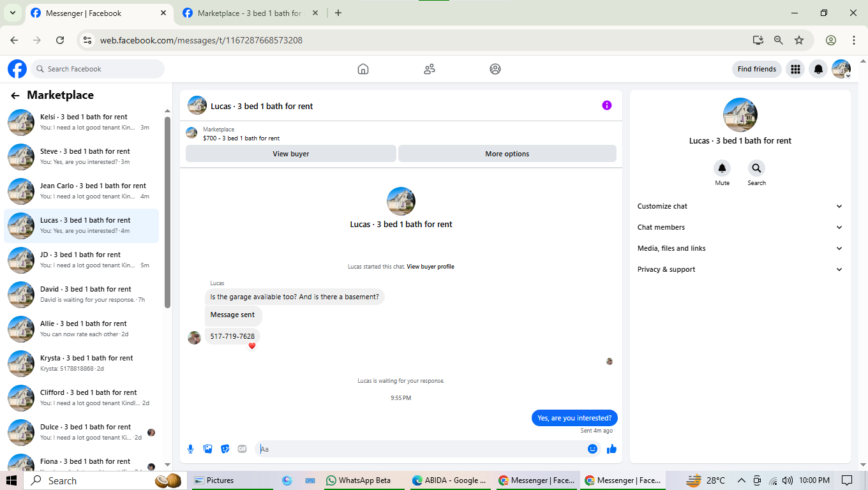Bookmark this page with the star icon
The height and width of the screenshot is (490, 868).
pyautogui.click(x=799, y=40)
